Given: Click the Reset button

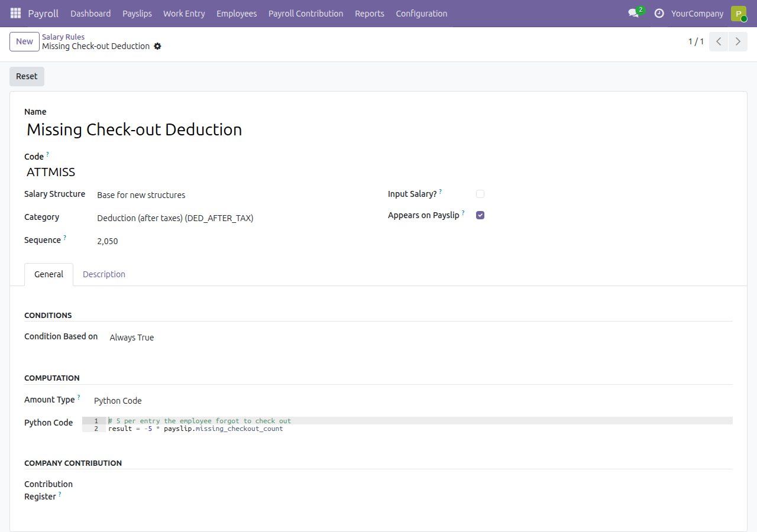Looking at the screenshot, I should [27, 76].
